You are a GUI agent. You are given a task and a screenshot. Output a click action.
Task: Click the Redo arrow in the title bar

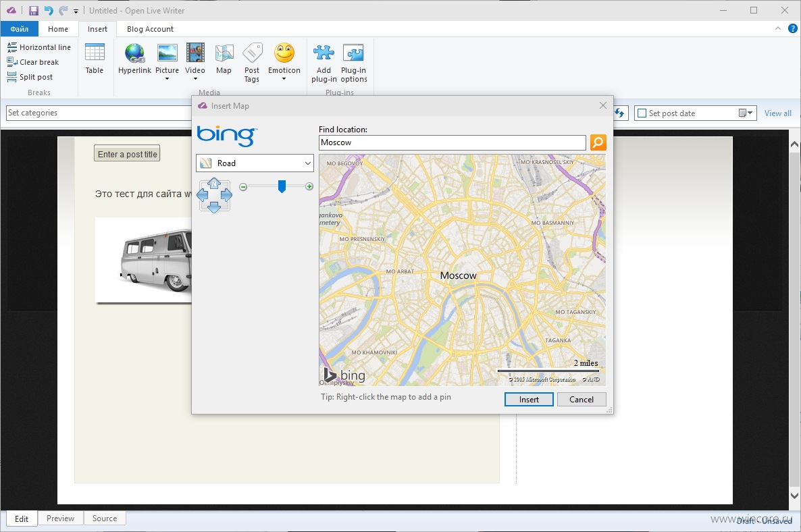(x=63, y=11)
